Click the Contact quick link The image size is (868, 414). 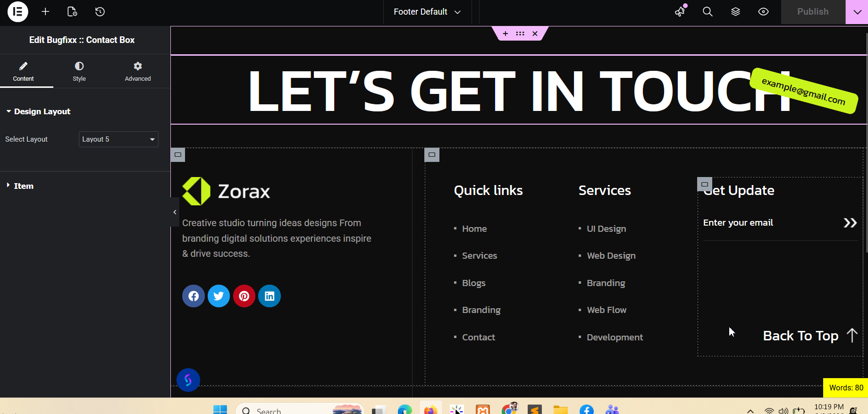click(479, 337)
